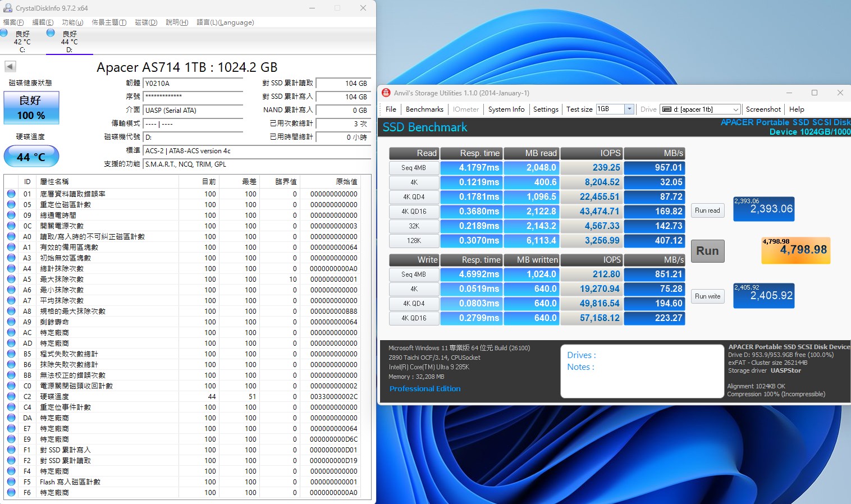Click status orb for attribute 05 row
851x504 pixels.
click(x=11, y=204)
